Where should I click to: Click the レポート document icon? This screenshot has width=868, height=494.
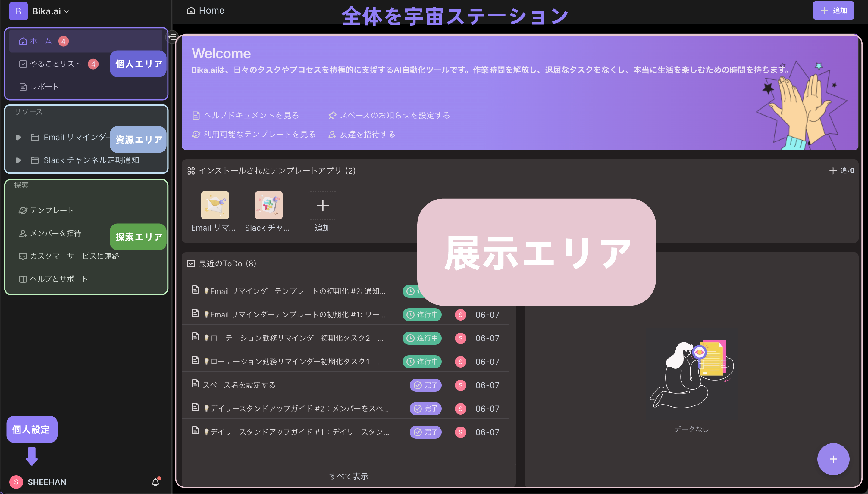(23, 87)
